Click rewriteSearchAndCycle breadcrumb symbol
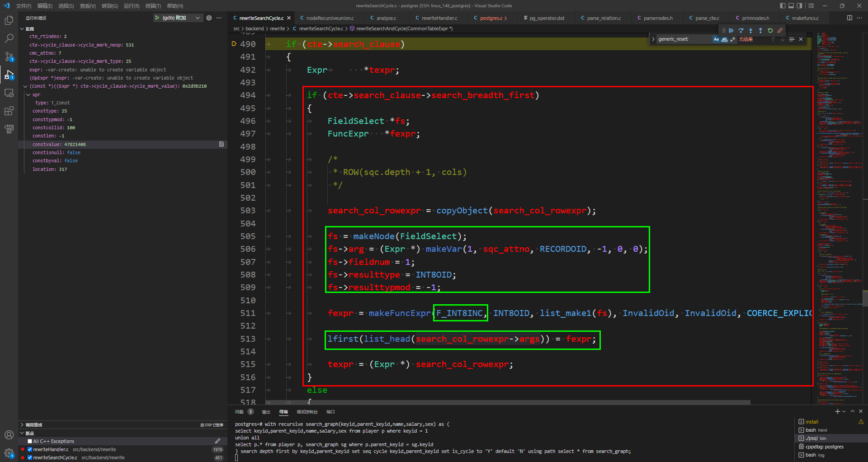Screen dimensions: 868x462 (404, 28)
